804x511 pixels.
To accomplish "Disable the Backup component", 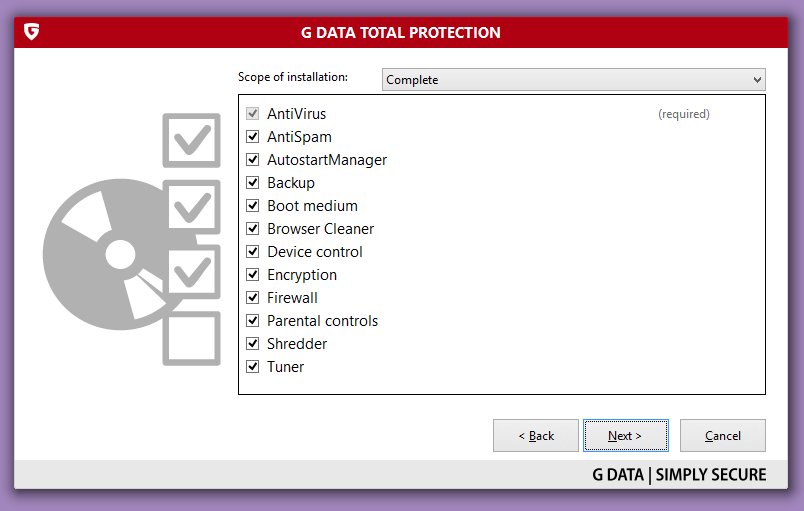I will (253, 183).
